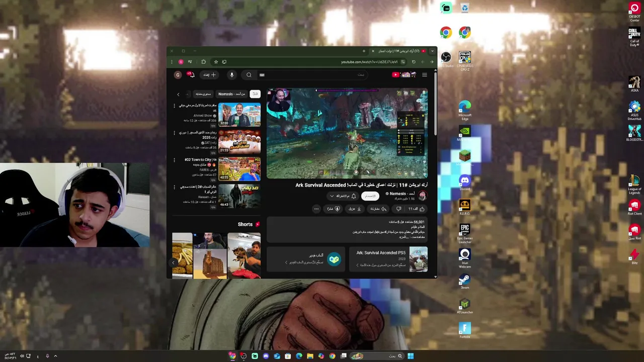This screenshot has height=362, width=644.
Task: Open the video games category card
Action: (306, 259)
